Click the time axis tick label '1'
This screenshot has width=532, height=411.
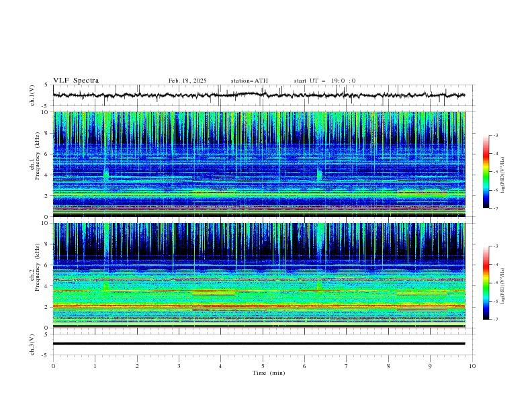coord(95,366)
